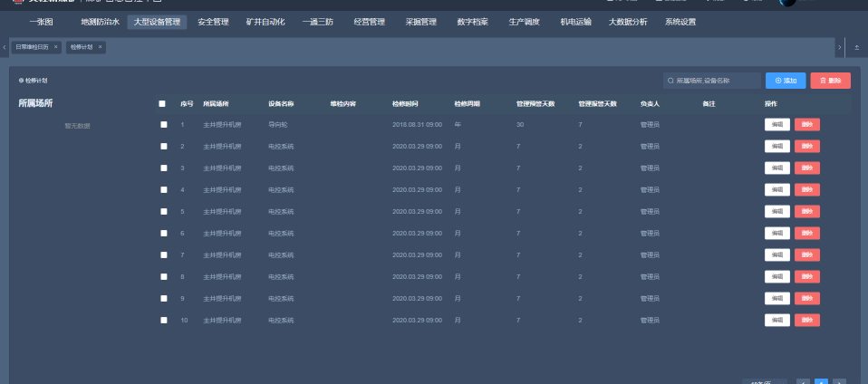This screenshot has width=868, height=384.
Task: Check the checkbox for row 1
Action: coord(164,124)
